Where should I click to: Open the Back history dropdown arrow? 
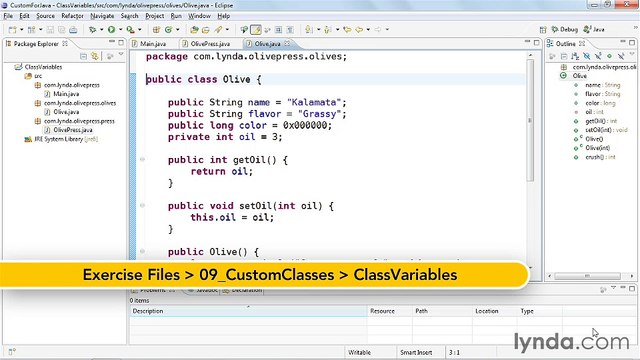tap(368, 29)
